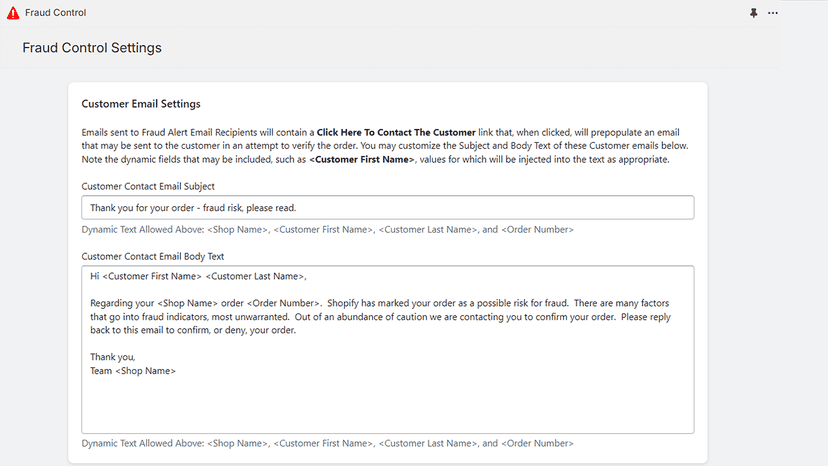
Task: Click the Dynamic Text Allowed hint below the subject field
Action: pyautogui.click(x=327, y=229)
